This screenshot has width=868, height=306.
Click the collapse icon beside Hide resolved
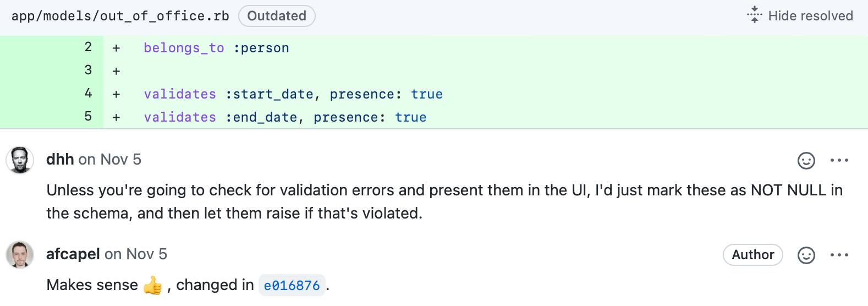tap(755, 15)
